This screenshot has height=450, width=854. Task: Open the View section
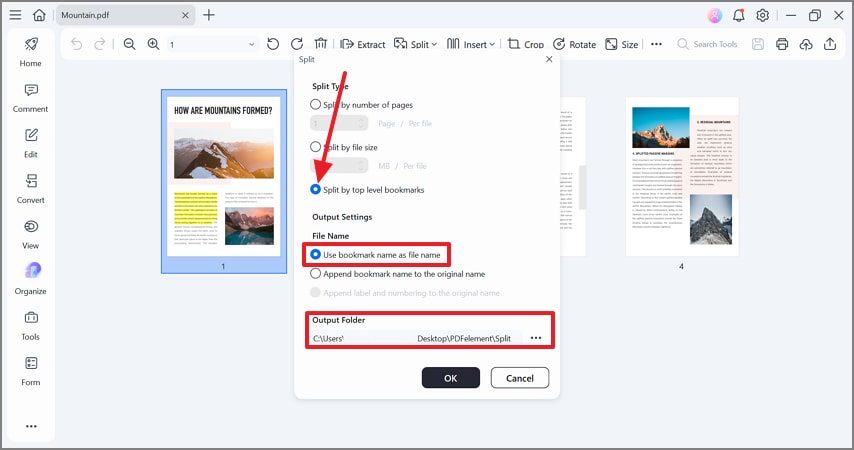click(x=30, y=235)
